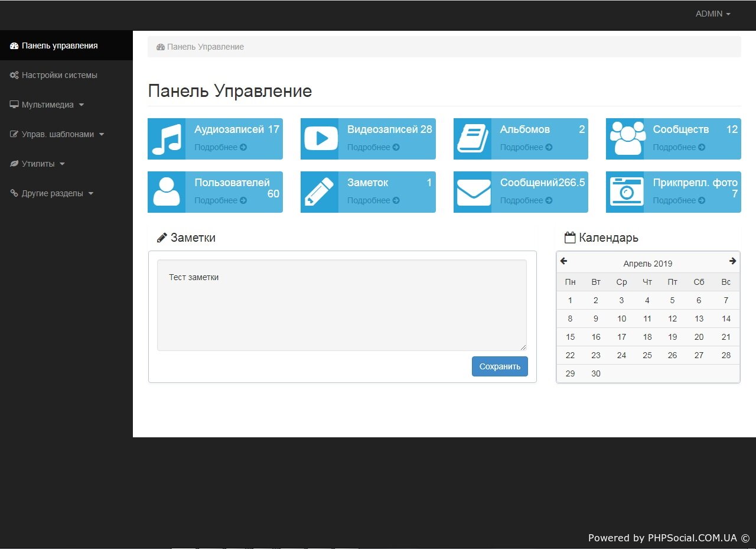Select April 17 in the calendar

(x=621, y=337)
